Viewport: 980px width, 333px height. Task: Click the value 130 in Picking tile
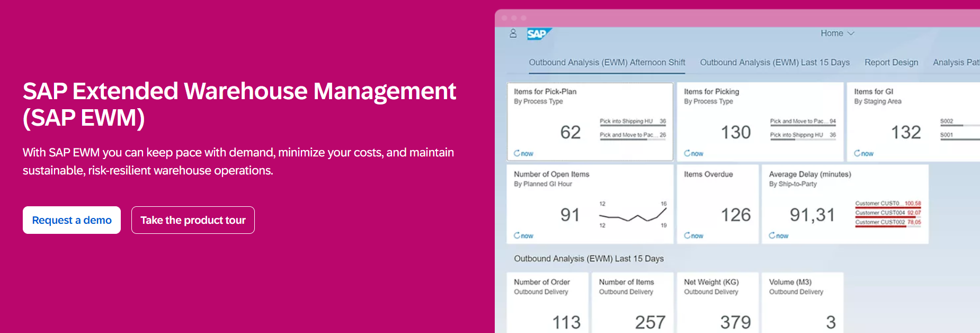coord(736,132)
